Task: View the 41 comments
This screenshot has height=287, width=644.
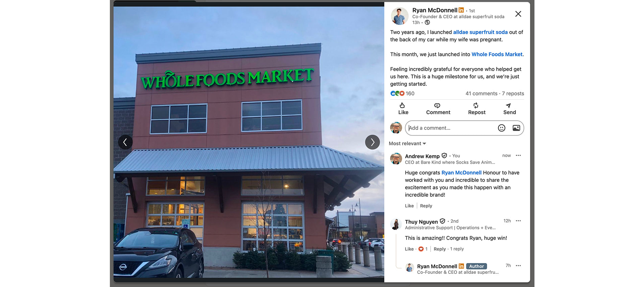Action: coord(481,93)
